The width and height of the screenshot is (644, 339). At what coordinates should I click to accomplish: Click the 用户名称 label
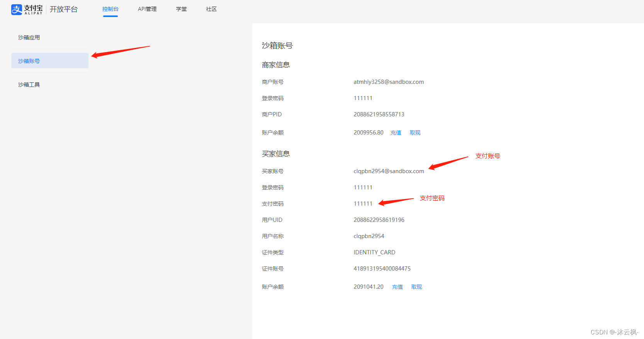[273, 236]
